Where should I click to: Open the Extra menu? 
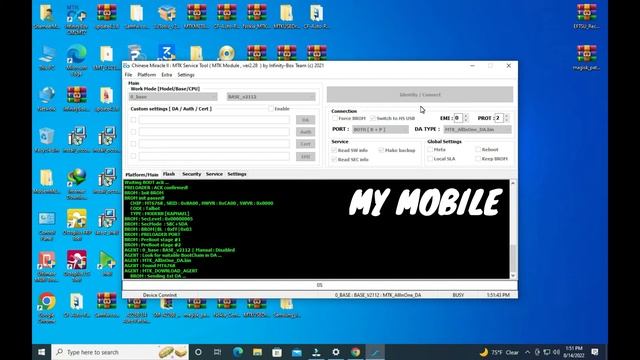click(x=167, y=75)
